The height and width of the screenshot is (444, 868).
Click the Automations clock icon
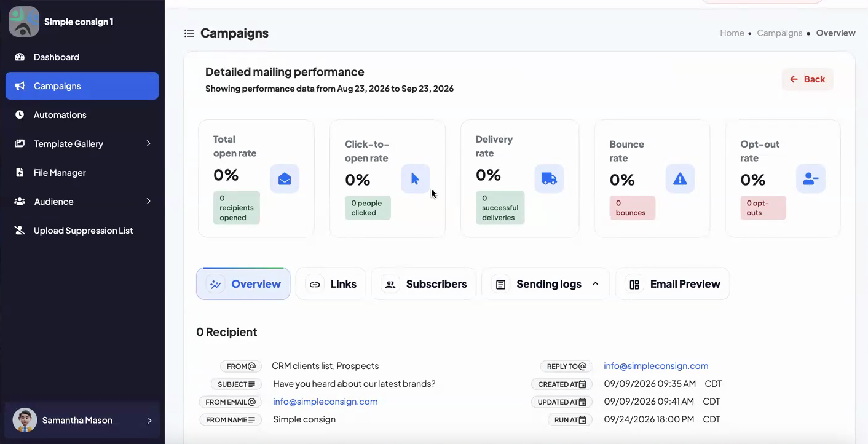coord(20,115)
